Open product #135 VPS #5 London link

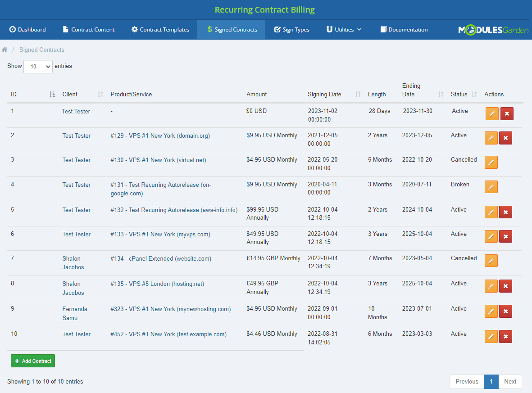(157, 284)
